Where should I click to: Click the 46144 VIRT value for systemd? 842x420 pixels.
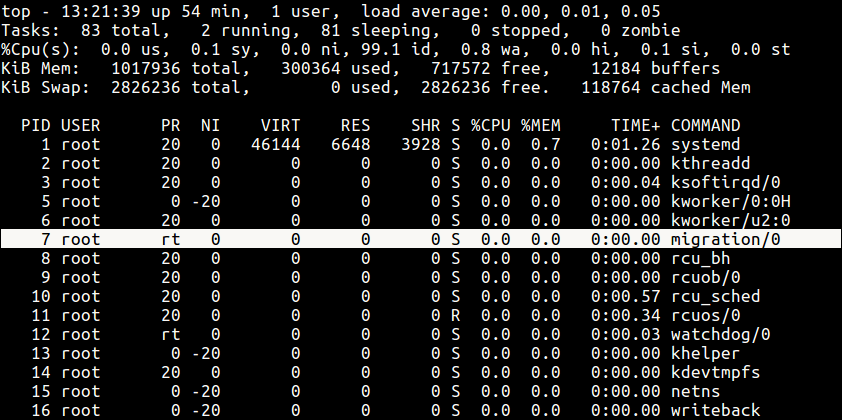[x=275, y=144]
